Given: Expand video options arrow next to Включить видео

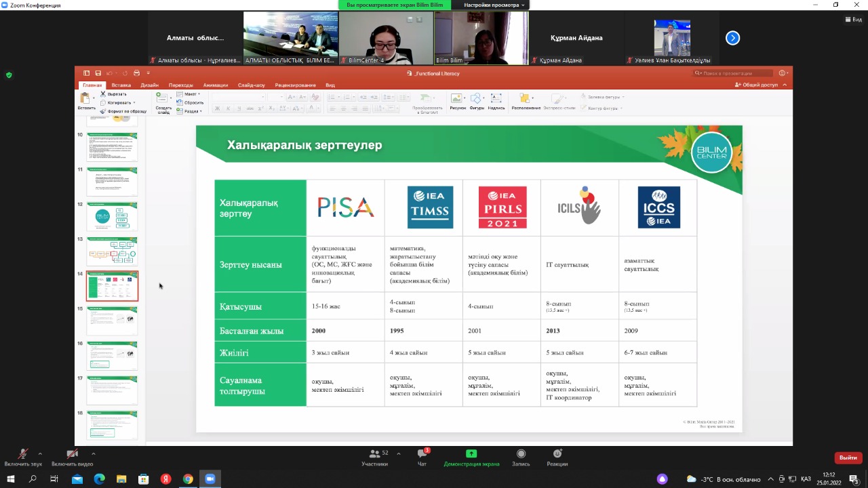Looking at the screenshot, I should [93, 453].
